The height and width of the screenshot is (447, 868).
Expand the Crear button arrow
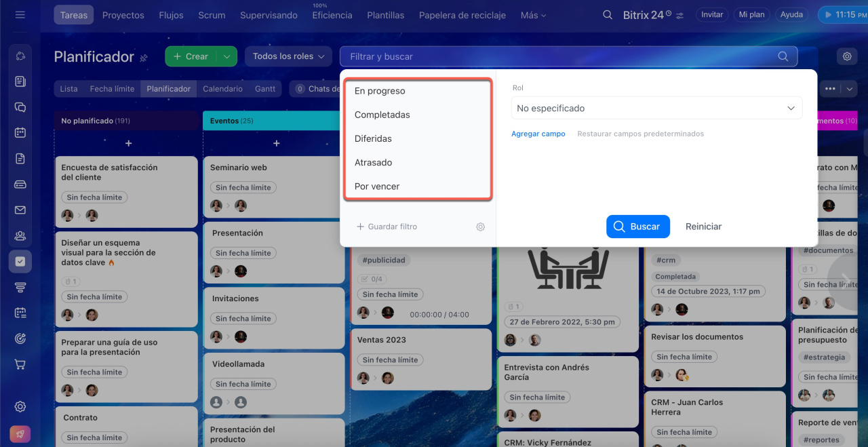click(226, 56)
